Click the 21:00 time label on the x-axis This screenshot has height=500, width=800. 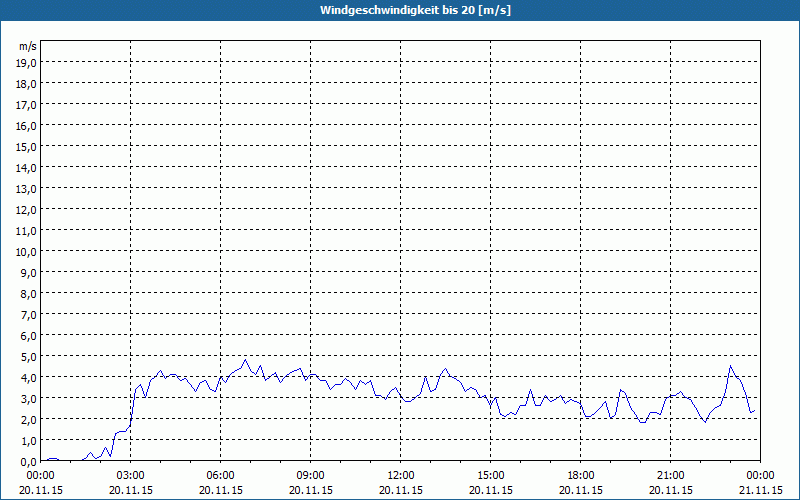(x=670, y=476)
